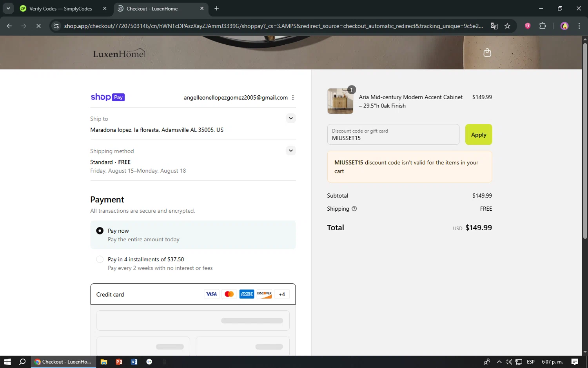Open account options next to email

[293, 98]
